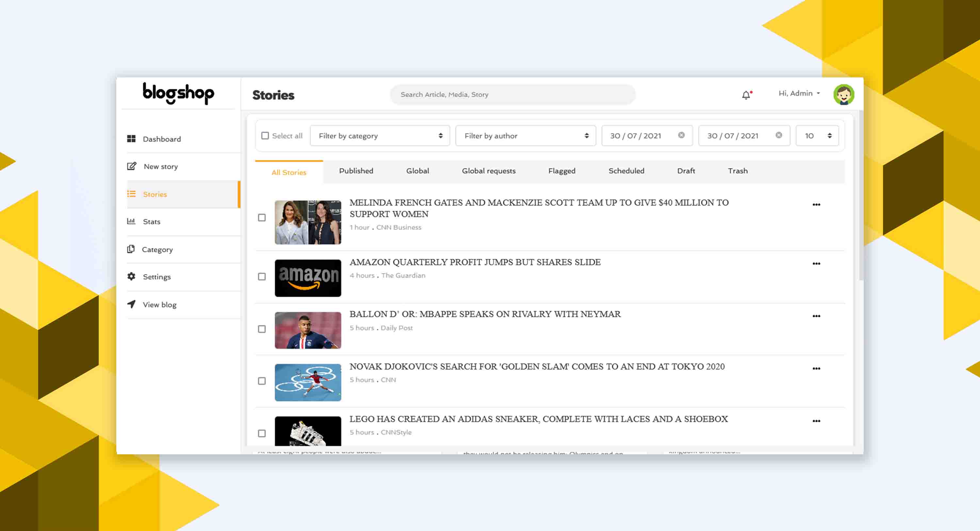Open more options for Lego Adidas sneaker story
The image size is (980, 531).
click(x=816, y=421)
